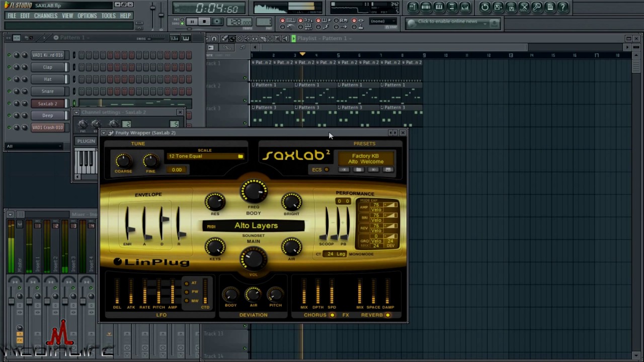Open the Leg monomode selector
The image size is (644, 362).
(341, 254)
